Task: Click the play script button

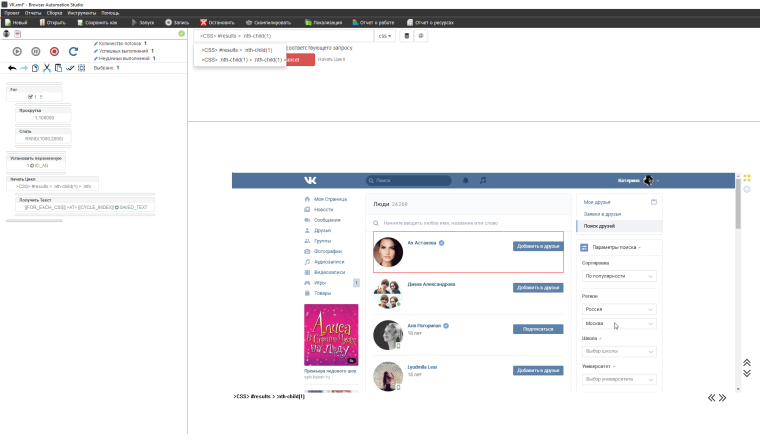Action: [x=17, y=51]
